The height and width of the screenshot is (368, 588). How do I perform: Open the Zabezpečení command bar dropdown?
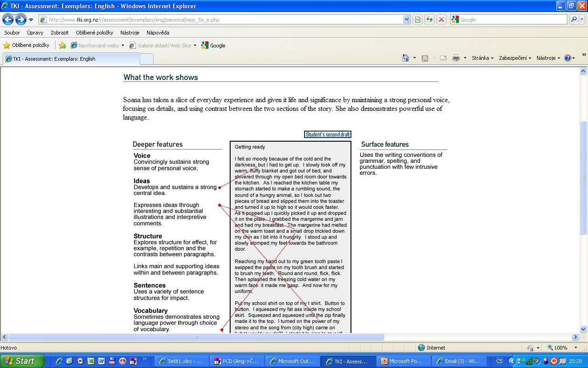[x=515, y=58]
